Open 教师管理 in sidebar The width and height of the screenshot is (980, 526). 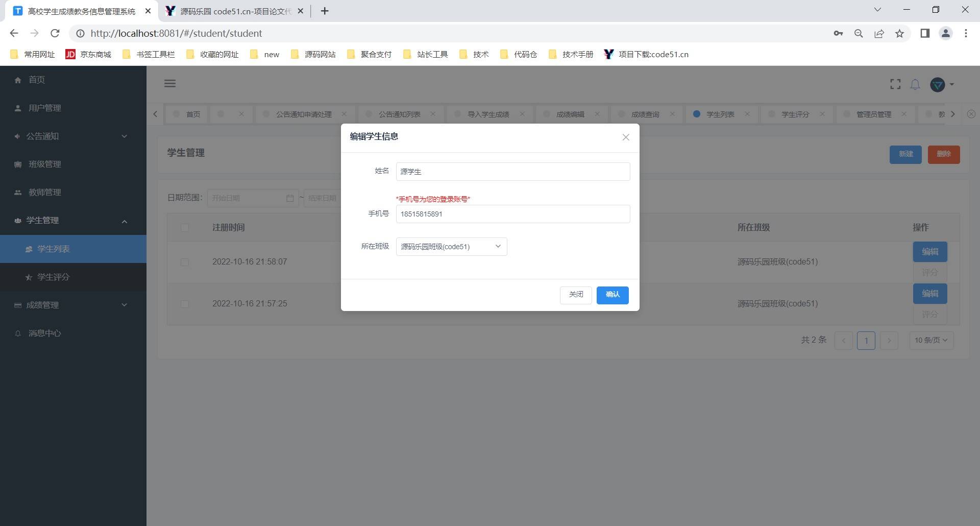tap(73, 193)
